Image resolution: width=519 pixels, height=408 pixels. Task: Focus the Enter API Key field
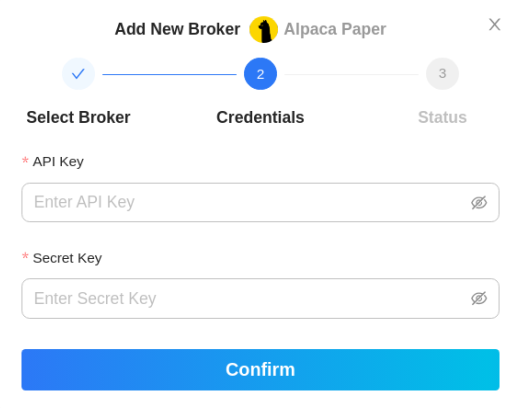pyautogui.click(x=260, y=202)
